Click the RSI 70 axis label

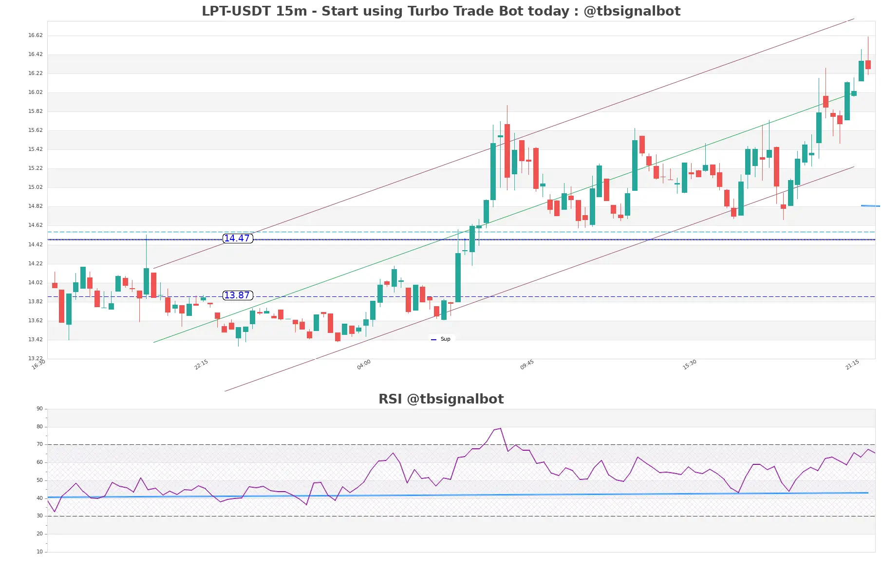point(39,444)
